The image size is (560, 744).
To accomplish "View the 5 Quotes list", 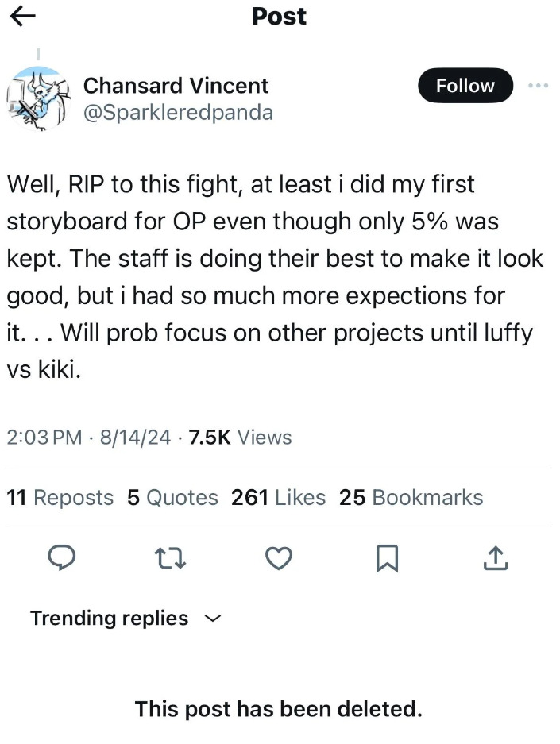I will (172, 497).
